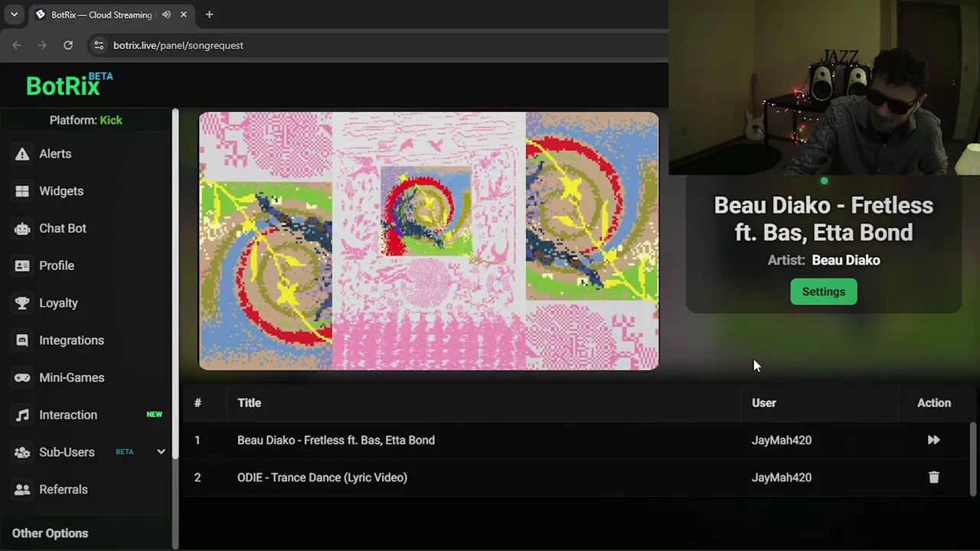Click the Action column header
The width and height of the screenshot is (980, 551).
pyautogui.click(x=934, y=403)
